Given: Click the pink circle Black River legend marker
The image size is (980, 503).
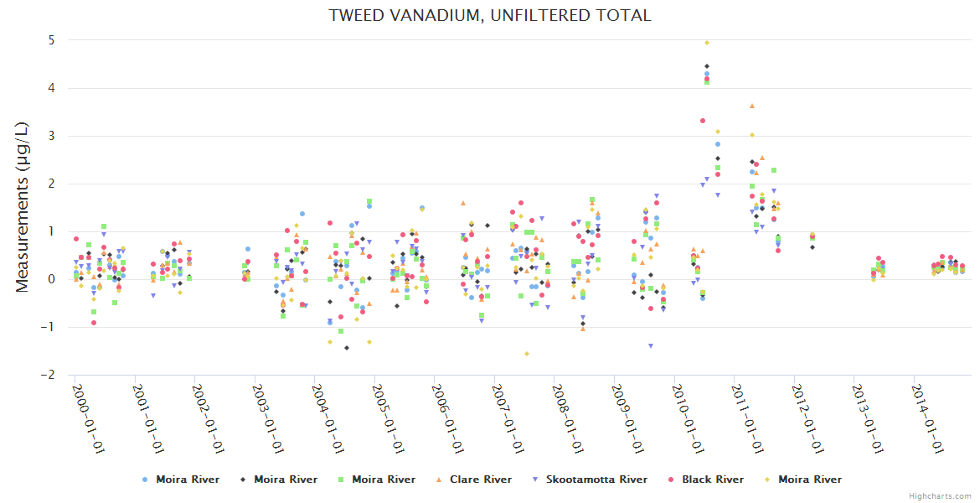Looking at the screenshot, I should (x=671, y=480).
